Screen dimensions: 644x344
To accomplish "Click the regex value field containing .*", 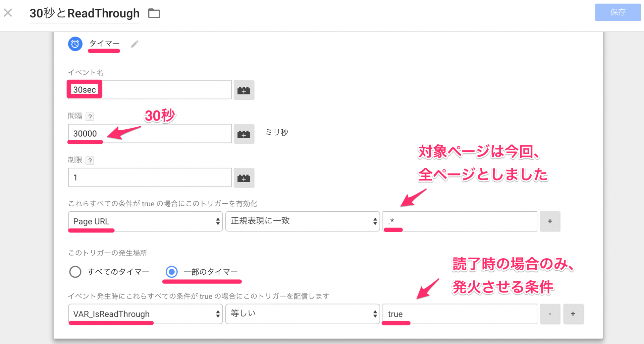I will coord(460,221).
